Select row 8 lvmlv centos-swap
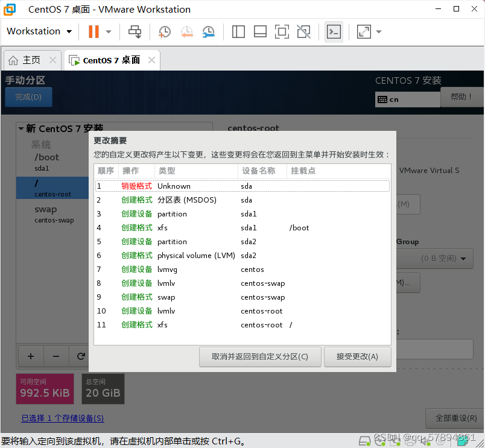The image size is (485, 448). [x=242, y=283]
